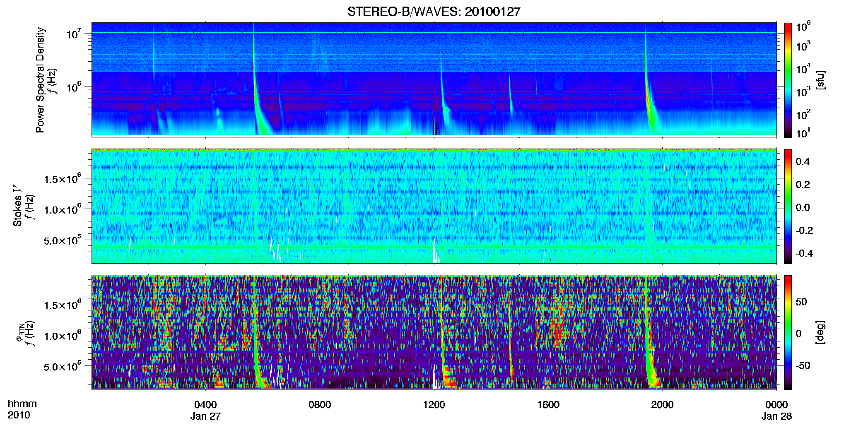Select the 0800 time tick label
868x447 pixels.
click(320, 404)
